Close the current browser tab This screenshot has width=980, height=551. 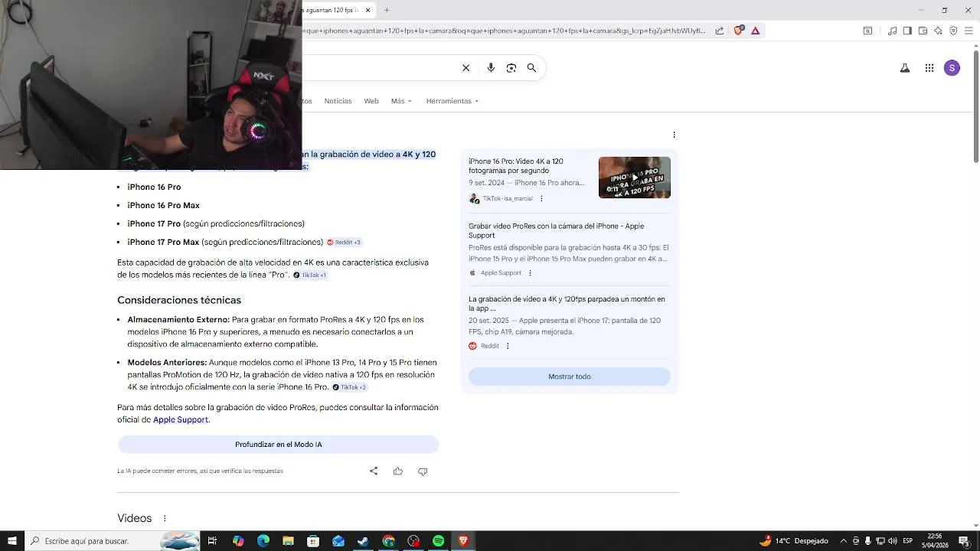point(368,10)
